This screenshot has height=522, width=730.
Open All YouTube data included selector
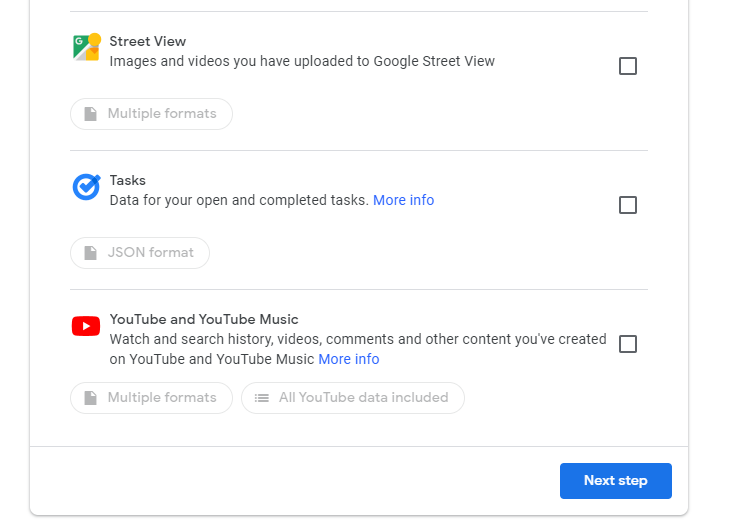tap(352, 398)
